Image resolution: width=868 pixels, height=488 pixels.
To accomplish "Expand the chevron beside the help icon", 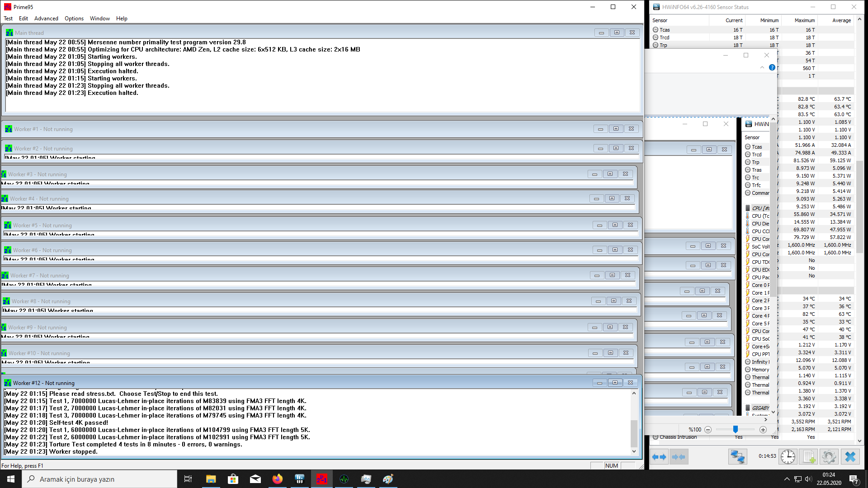I will [x=762, y=67].
